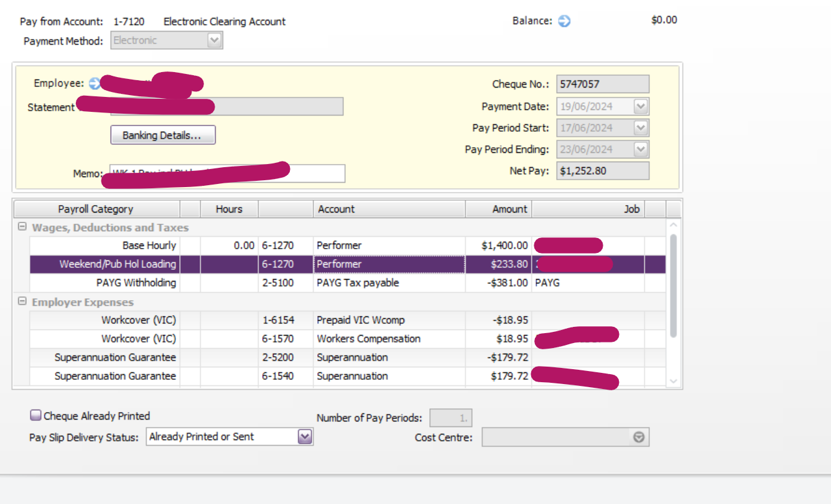Viewport: 831px width, 504px height.
Task: Click the Payroll Category column header
Action: [x=96, y=209]
